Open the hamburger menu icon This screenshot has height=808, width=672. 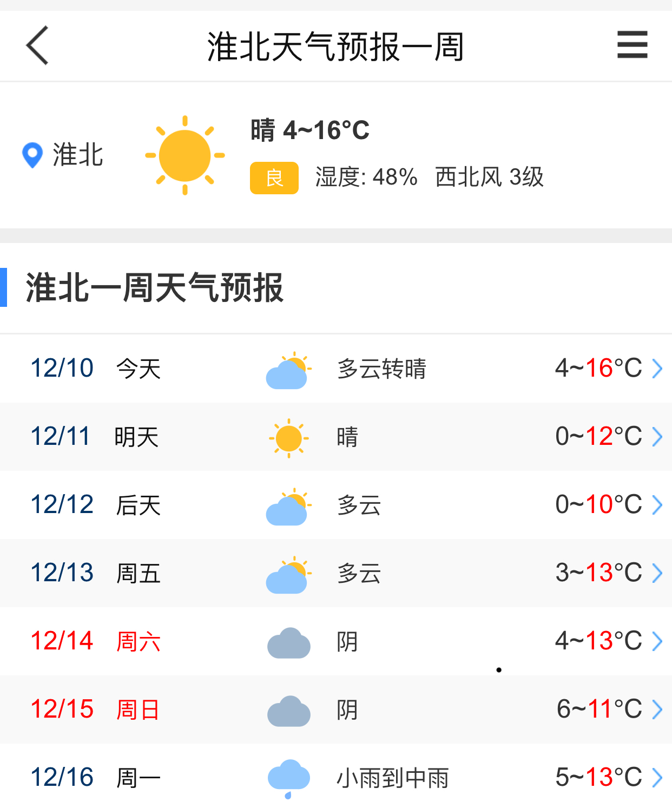click(632, 44)
